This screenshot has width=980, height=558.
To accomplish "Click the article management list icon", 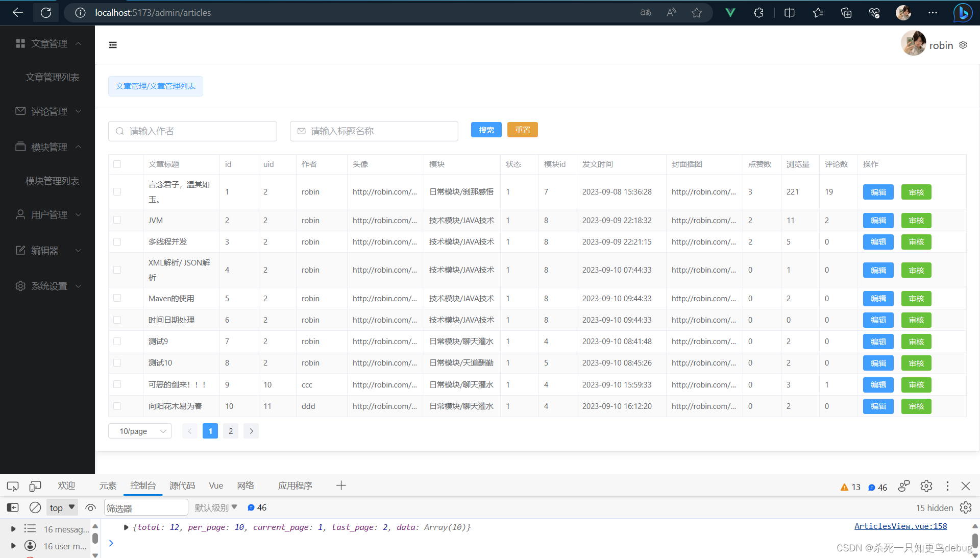I will point(53,77).
